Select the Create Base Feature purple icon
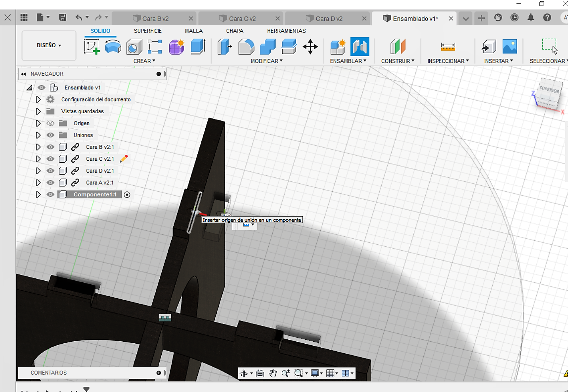Viewport: 568px width, 392px height. pos(177,47)
